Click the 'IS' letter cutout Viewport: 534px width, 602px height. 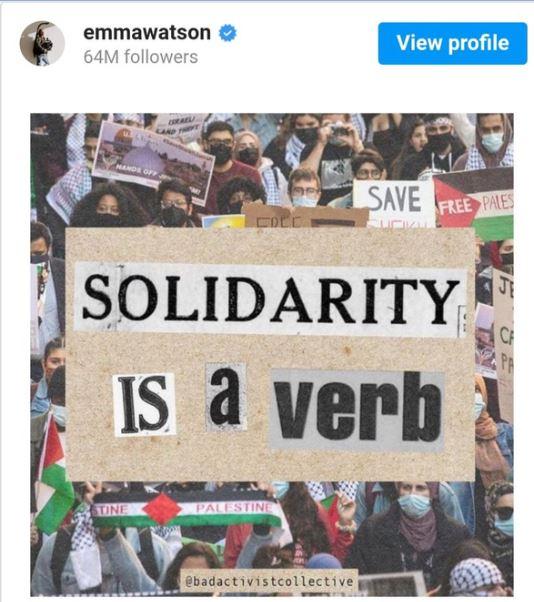click(144, 404)
